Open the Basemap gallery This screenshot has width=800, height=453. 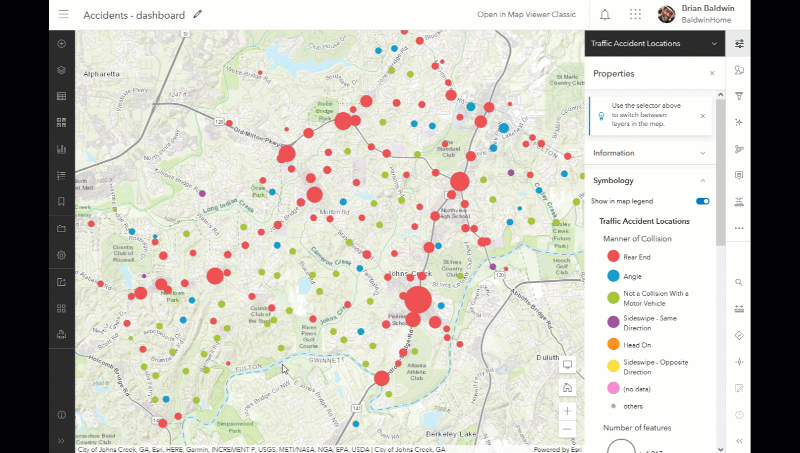click(x=62, y=122)
